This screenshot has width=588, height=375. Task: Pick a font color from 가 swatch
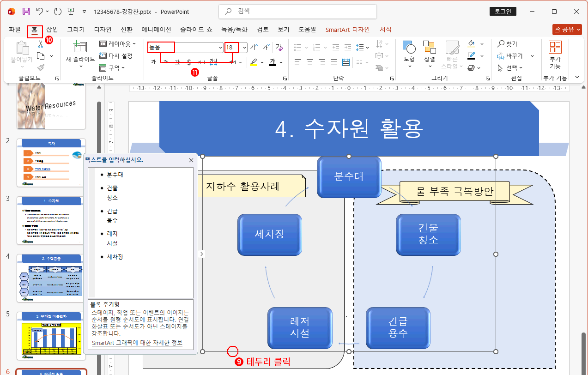pyautogui.click(x=272, y=62)
